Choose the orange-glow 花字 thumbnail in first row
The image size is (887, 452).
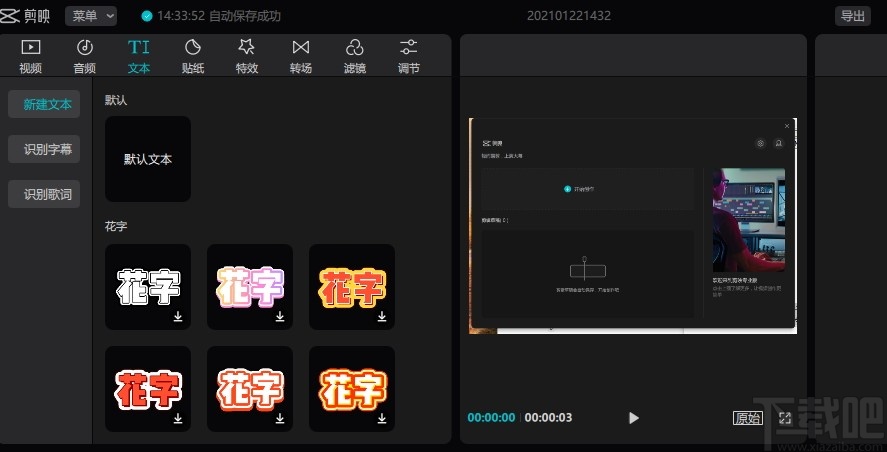point(352,287)
